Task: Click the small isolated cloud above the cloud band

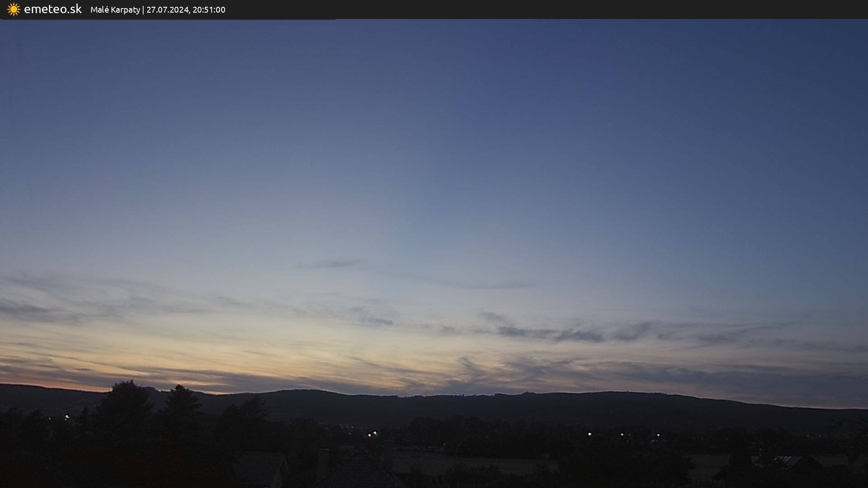Action: (x=337, y=263)
